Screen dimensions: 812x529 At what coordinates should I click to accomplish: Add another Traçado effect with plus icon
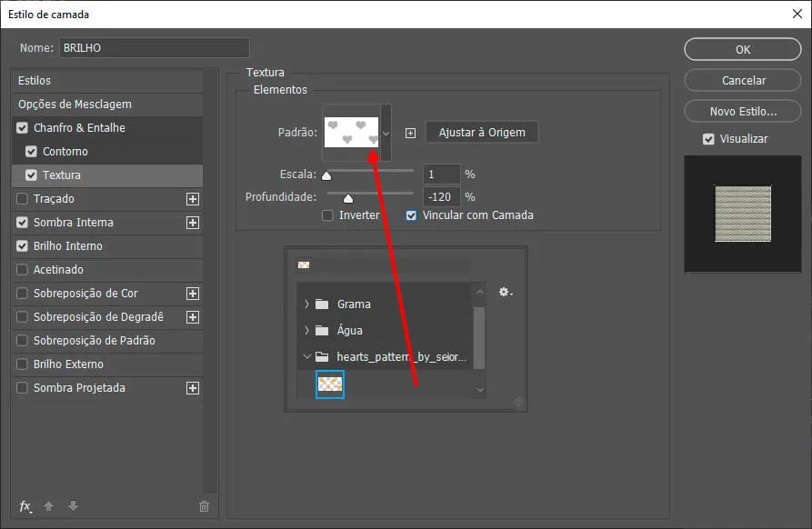pyautogui.click(x=193, y=199)
